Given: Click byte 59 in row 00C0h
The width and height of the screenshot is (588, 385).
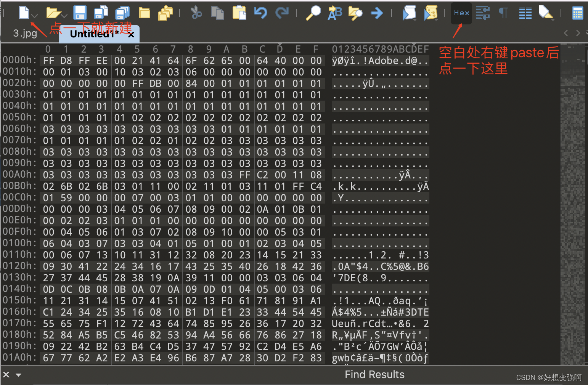Looking at the screenshot, I should click(66, 198).
